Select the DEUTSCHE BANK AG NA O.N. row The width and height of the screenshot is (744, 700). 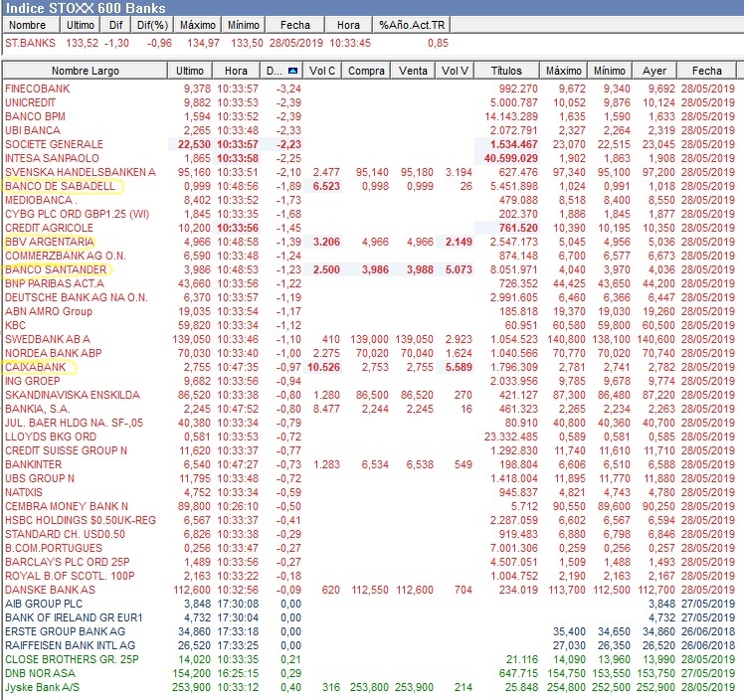[76, 297]
